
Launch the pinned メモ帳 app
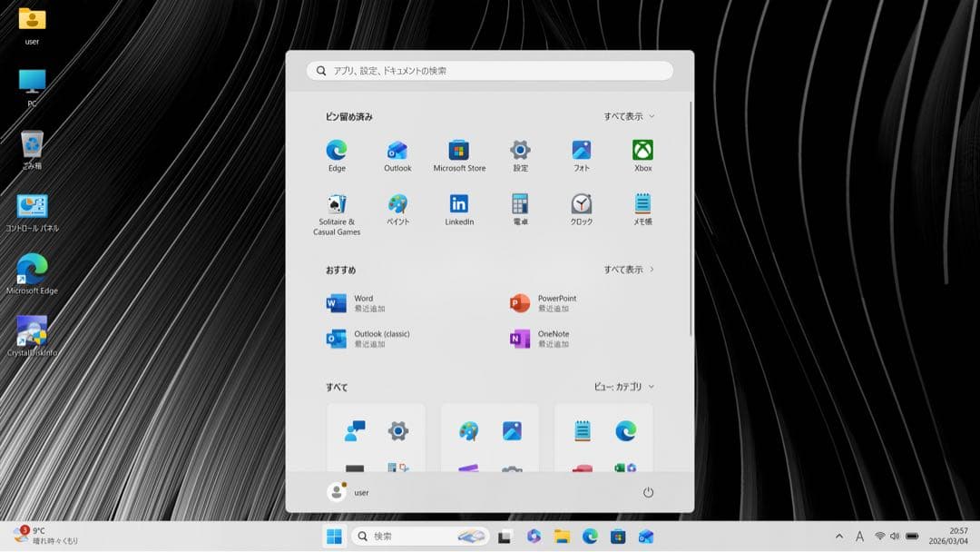tap(642, 210)
